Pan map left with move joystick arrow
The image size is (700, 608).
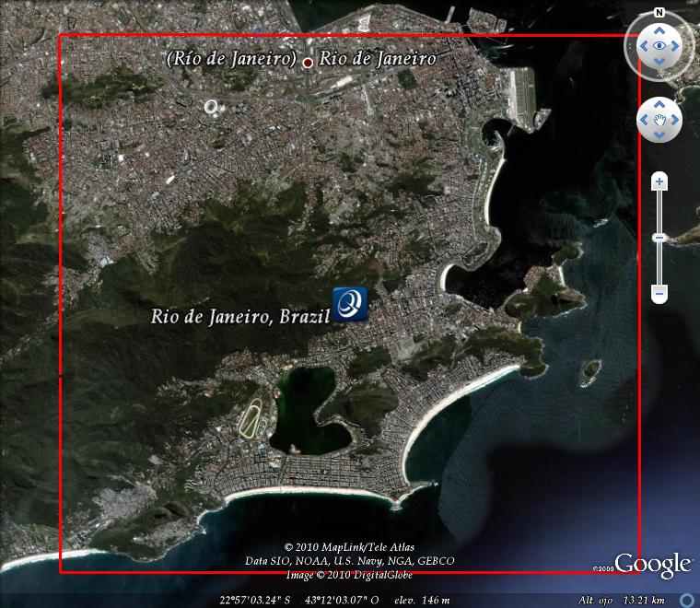click(x=646, y=120)
